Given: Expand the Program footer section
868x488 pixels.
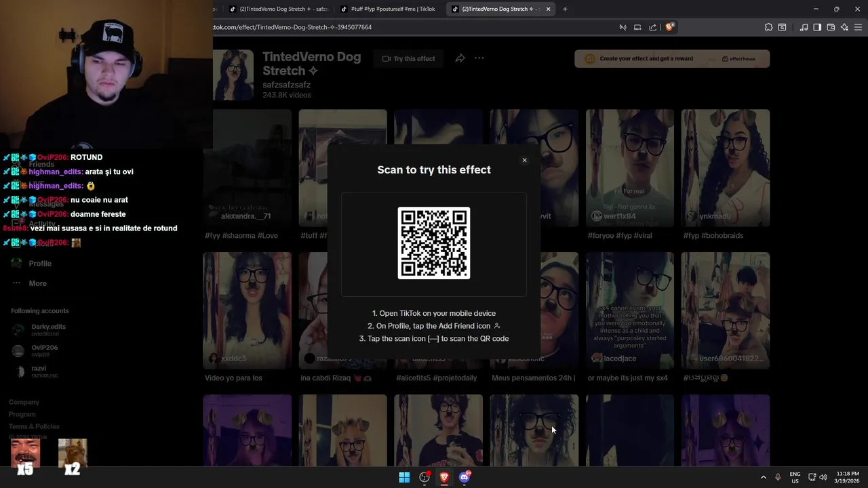Looking at the screenshot, I should point(22,414).
